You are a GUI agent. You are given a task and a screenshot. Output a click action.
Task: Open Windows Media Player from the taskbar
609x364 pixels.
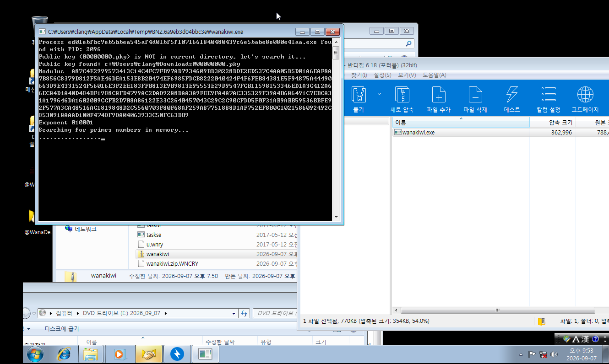[119, 354]
